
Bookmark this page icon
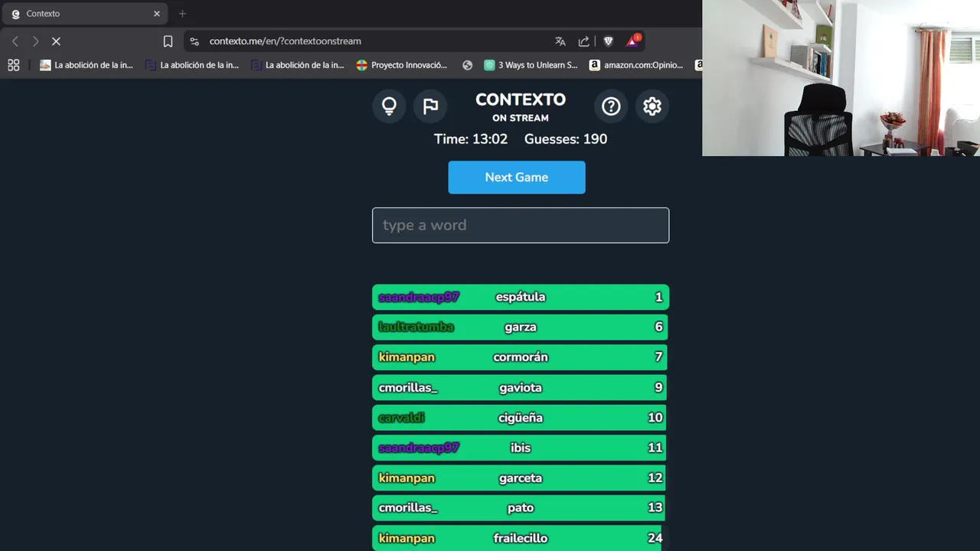click(x=168, y=41)
